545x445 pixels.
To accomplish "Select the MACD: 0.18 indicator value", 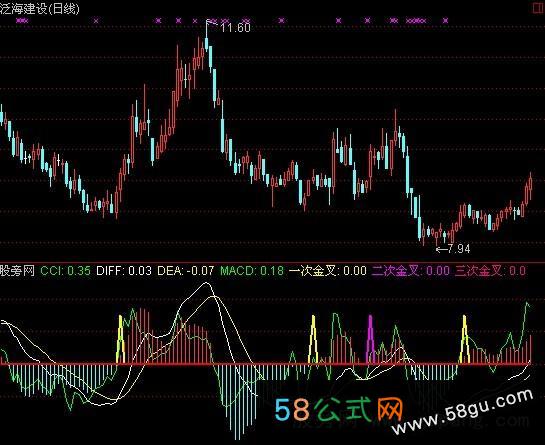I will pos(252,271).
